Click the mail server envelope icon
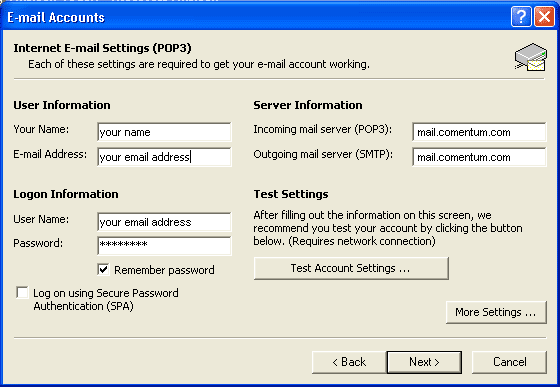Screen dimensions: 560x387 tap(531, 57)
